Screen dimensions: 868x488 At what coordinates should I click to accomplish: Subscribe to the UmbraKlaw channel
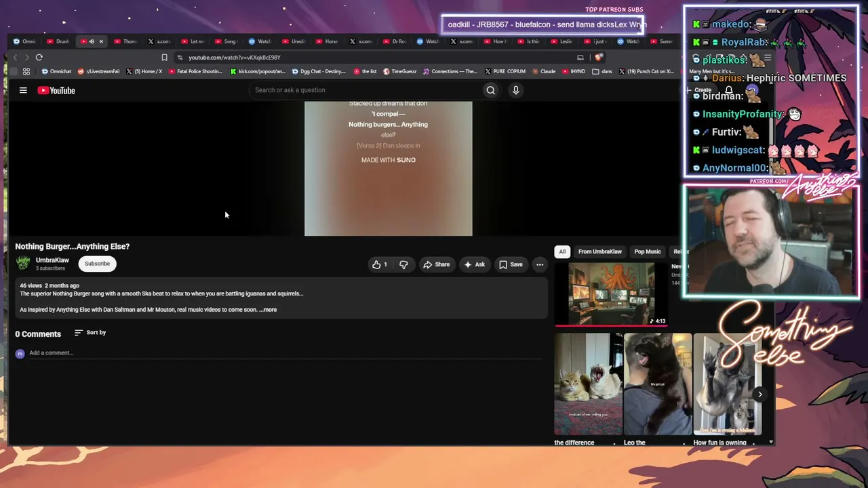point(97,264)
